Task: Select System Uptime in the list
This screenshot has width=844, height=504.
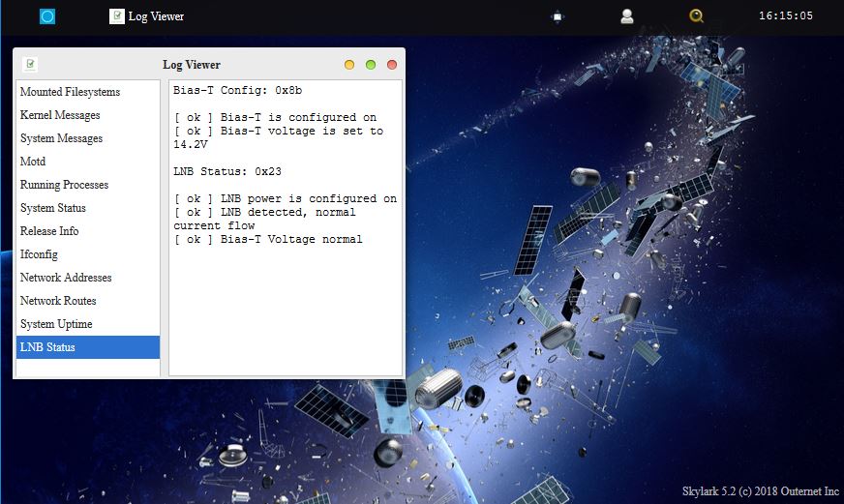Action: 88,324
